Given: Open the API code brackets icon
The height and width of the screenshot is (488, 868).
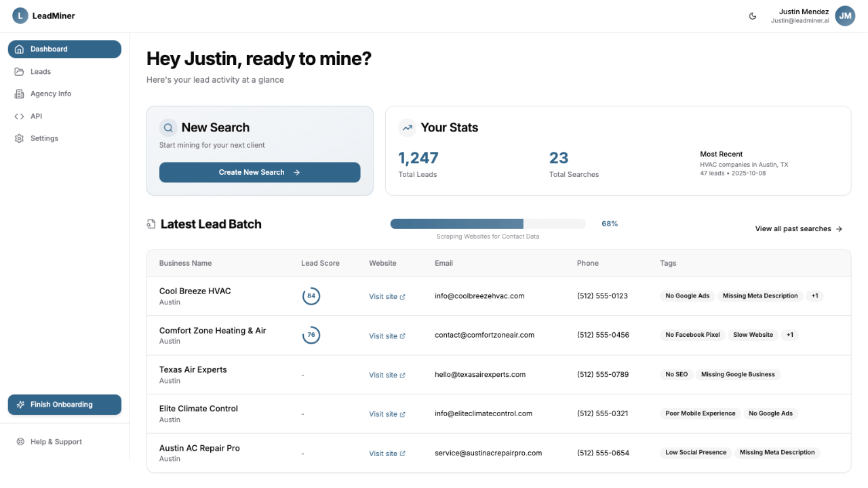Looking at the screenshot, I should pyautogui.click(x=20, y=116).
